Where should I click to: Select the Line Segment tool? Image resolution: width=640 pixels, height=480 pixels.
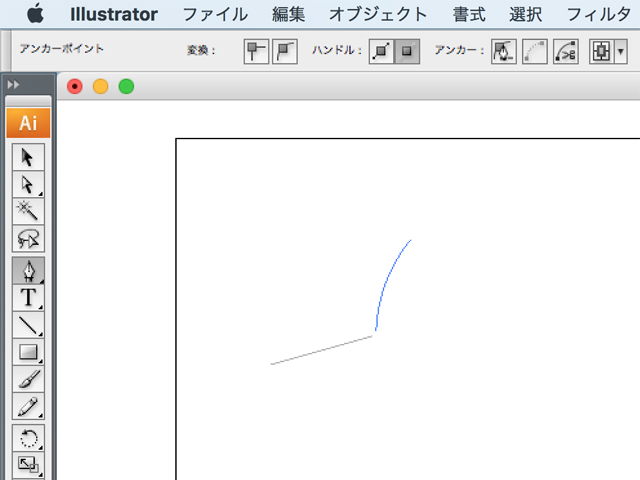click(28, 324)
